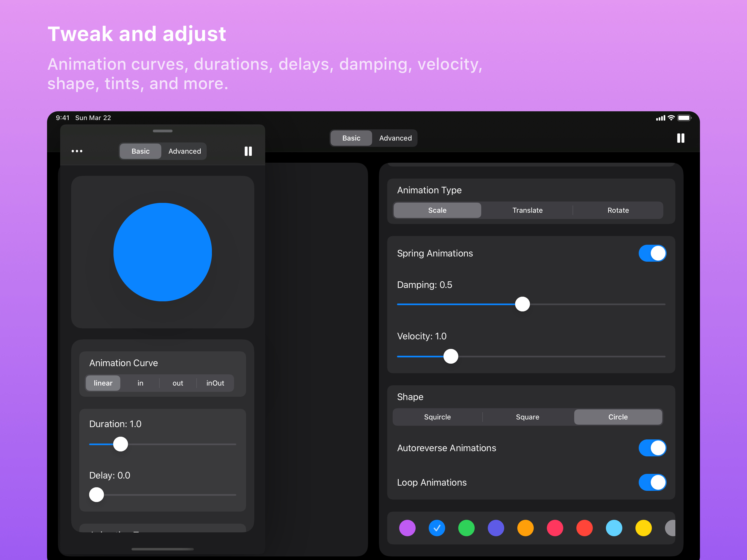Pause playback with the top-right pause button

pyautogui.click(x=681, y=138)
